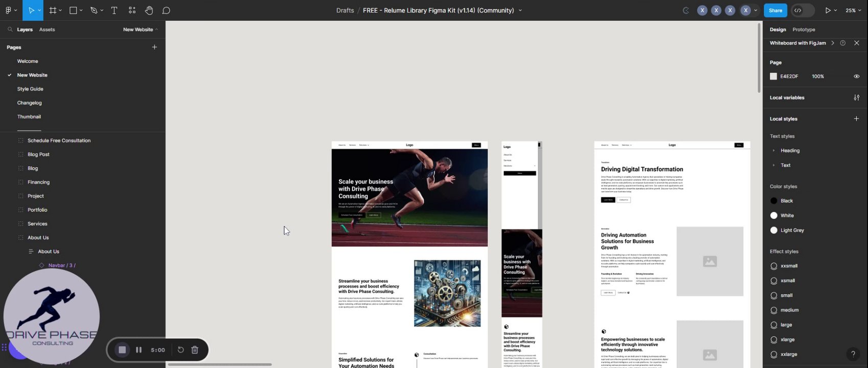
Task: Switch to the Layers tab
Action: (25, 30)
